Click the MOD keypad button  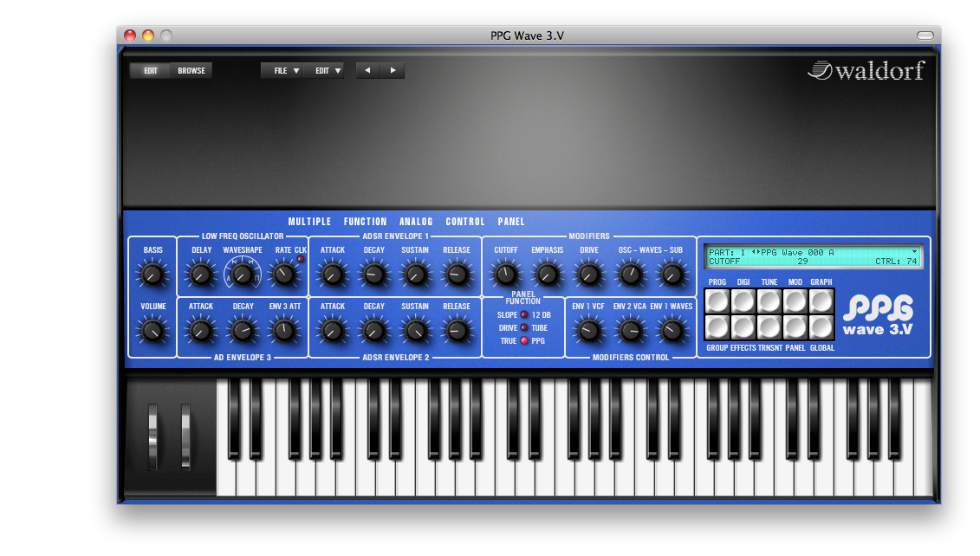pyautogui.click(x=795, y=301)
